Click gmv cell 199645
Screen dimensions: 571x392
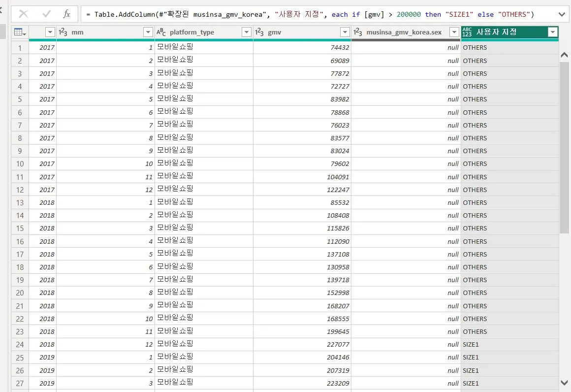point(302,332)
